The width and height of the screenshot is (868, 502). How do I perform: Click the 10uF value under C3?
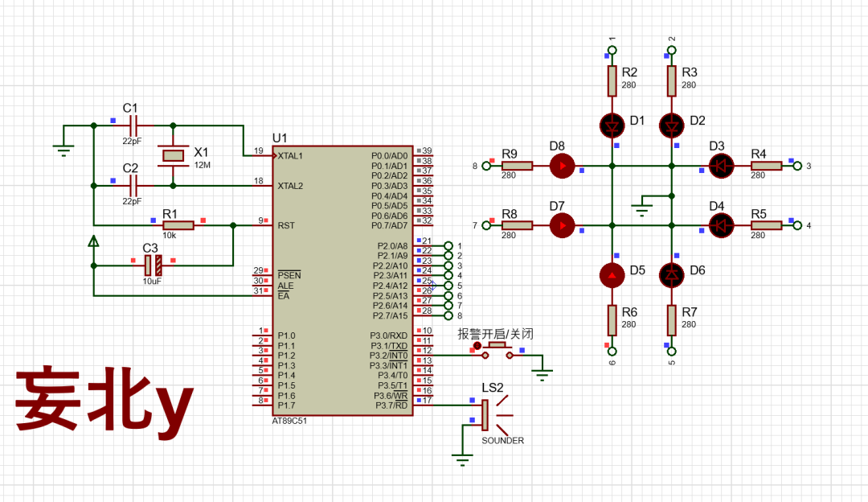pyautogui.click(x=152, y=282)
